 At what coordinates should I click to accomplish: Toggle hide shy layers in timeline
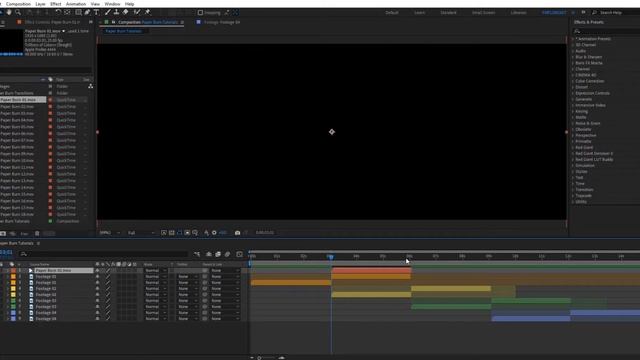click(x=209, y=254)
